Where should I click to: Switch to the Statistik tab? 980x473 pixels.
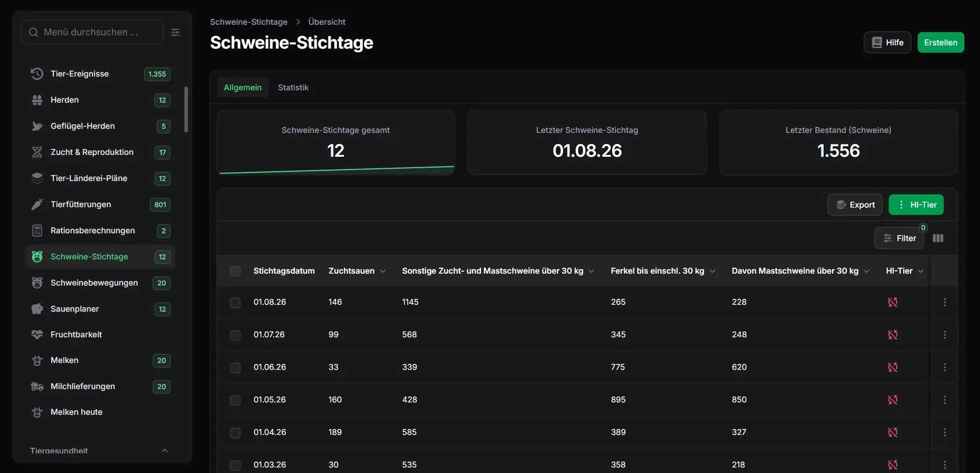[293, 88]
